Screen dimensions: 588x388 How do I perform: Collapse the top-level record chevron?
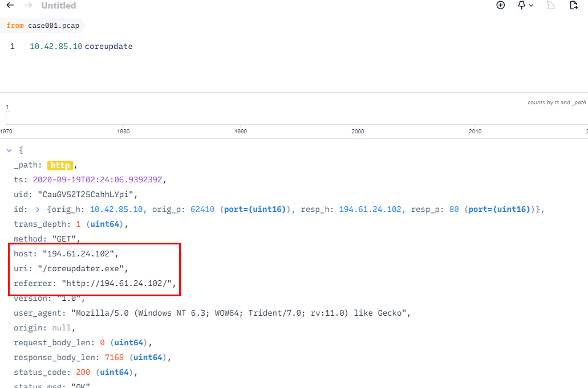(9, 150)
